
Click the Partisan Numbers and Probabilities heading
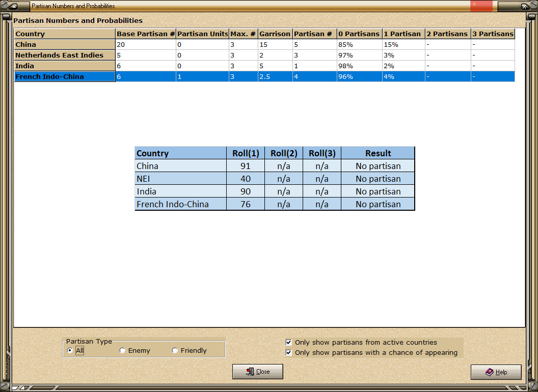(78, 20)
